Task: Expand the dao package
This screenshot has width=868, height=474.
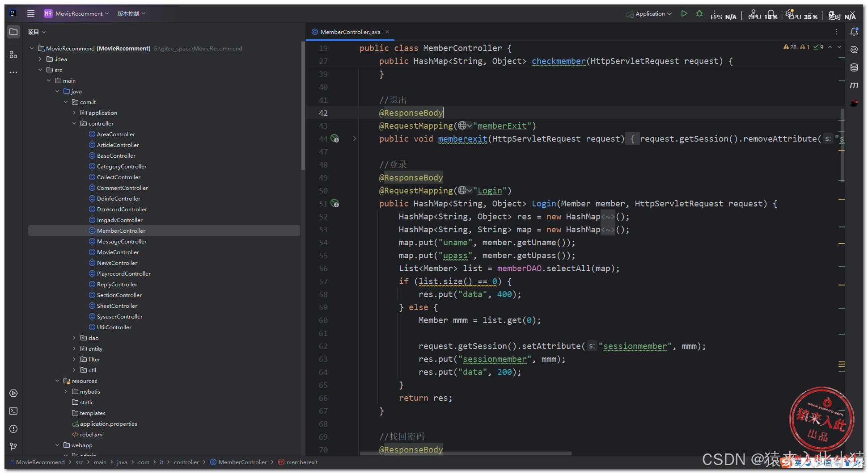Action: (74, 338)
